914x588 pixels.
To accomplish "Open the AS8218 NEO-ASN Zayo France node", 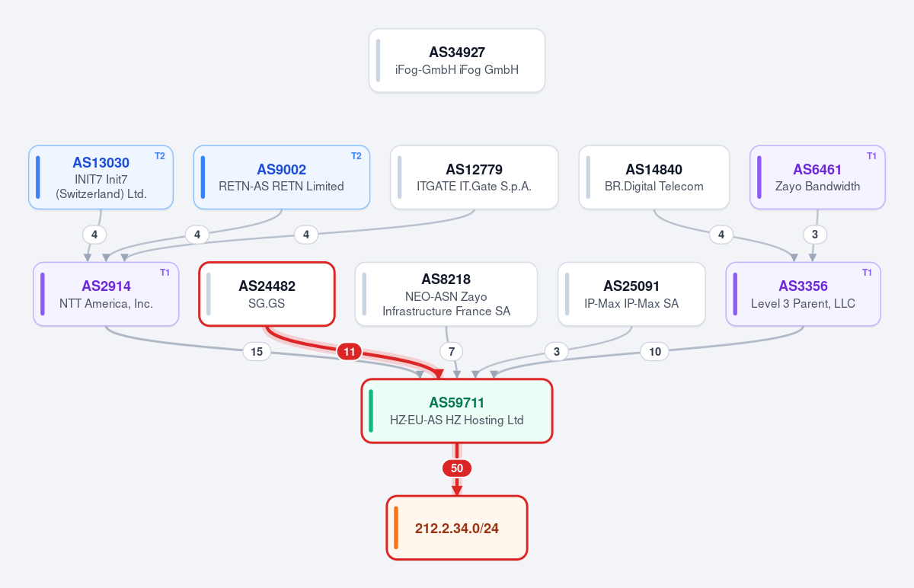I will pos(446,294).
